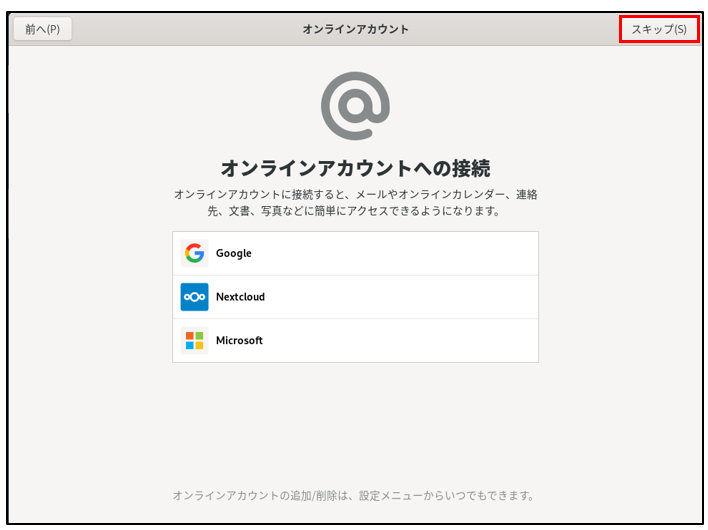Click header bar space left of title
708x530 pixels.
click(x=180, y=29)
